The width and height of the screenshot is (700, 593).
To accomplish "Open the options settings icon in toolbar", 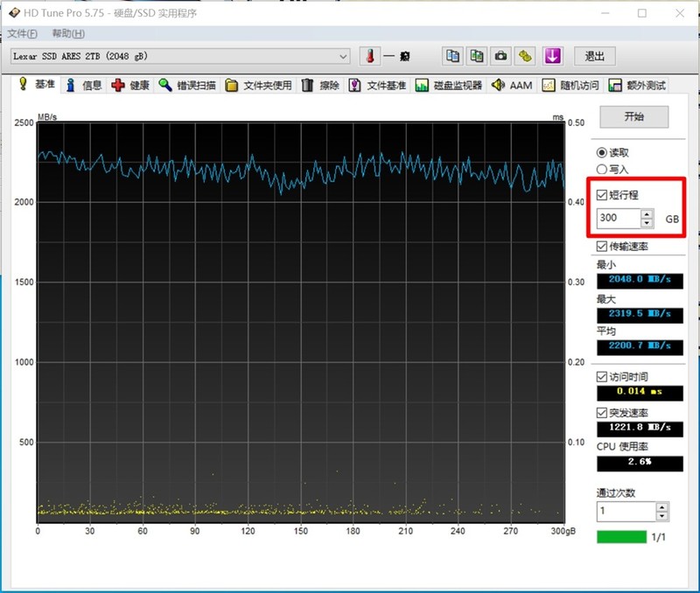I will [525, 56].
